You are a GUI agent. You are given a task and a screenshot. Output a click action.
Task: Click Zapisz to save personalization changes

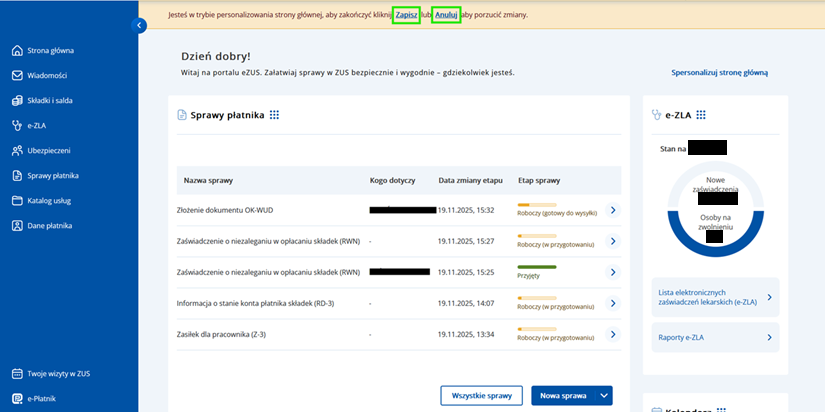pyautogui.click(x=406, y=16)
